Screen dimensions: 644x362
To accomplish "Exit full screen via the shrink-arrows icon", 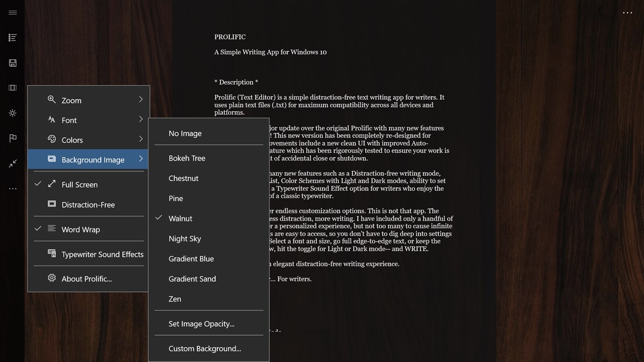I will click(12, 163).
